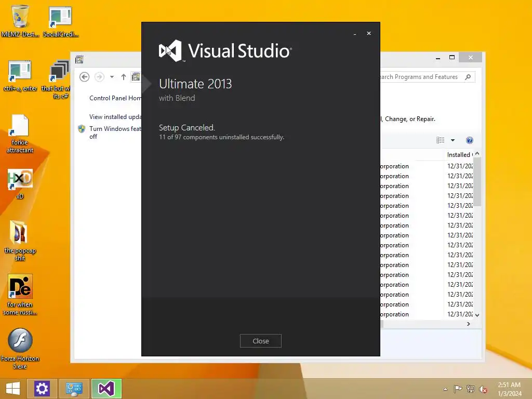
Task: Open the MEMZ-Dest recycle bin desktop icon
Action: click(x=20, y=20)
